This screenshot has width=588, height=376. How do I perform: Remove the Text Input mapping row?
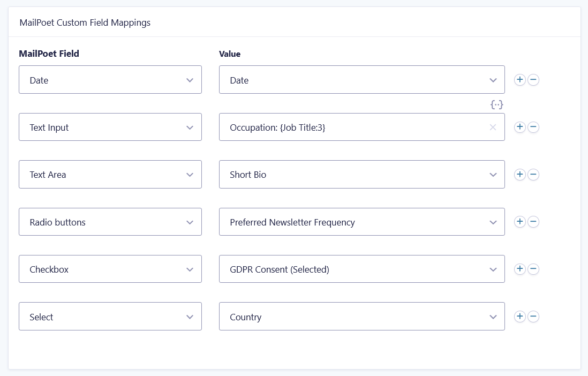[x=533, y=127]
